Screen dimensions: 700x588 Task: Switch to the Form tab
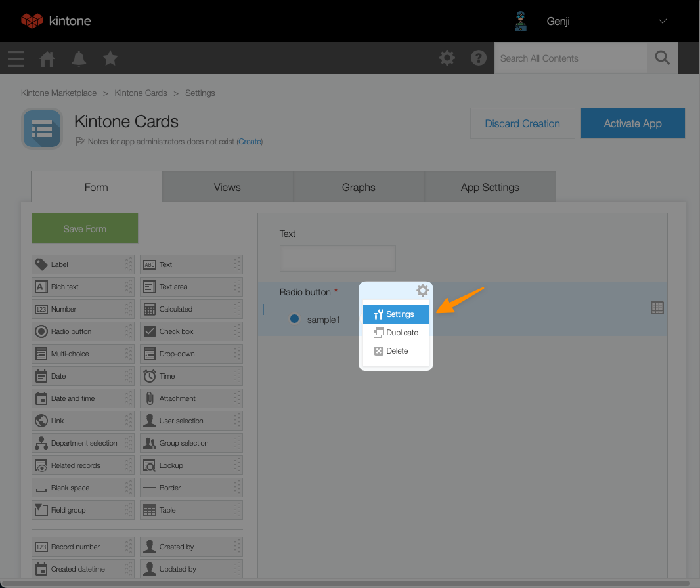97,187
